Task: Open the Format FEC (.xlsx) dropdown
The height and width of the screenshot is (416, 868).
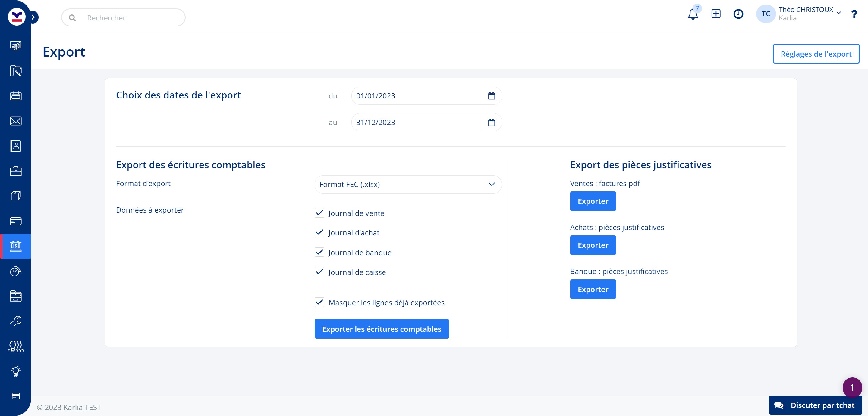Action: [408, 184]
